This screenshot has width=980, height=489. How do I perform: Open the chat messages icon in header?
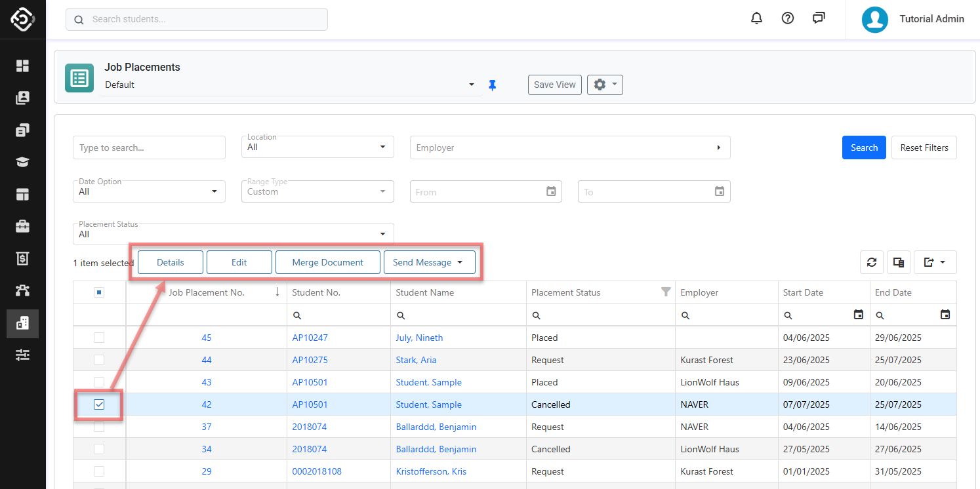(x=819, y=18)
